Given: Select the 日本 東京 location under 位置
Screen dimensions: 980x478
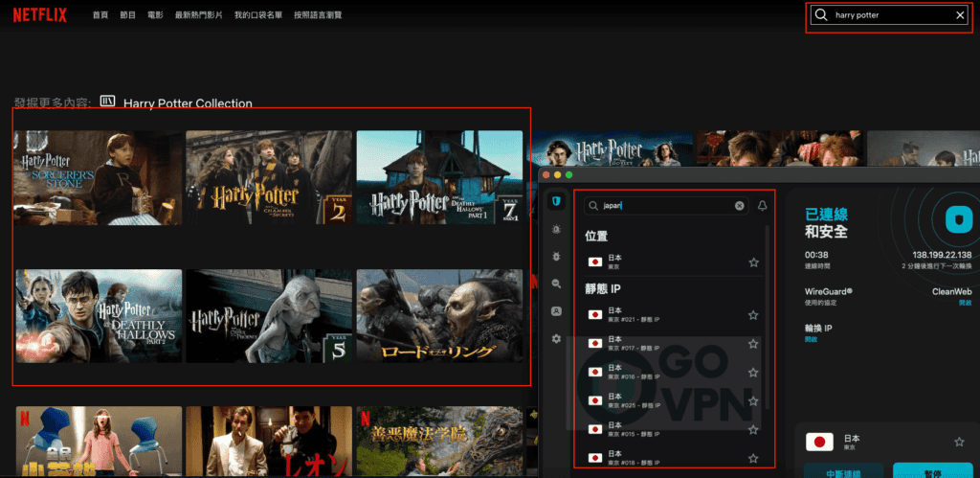Looking at the screenshot, I should 674,262.
